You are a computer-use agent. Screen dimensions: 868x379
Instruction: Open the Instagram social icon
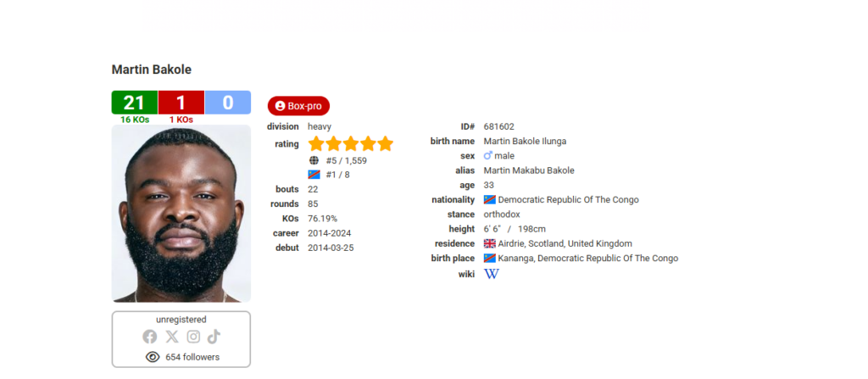(193, 337)
